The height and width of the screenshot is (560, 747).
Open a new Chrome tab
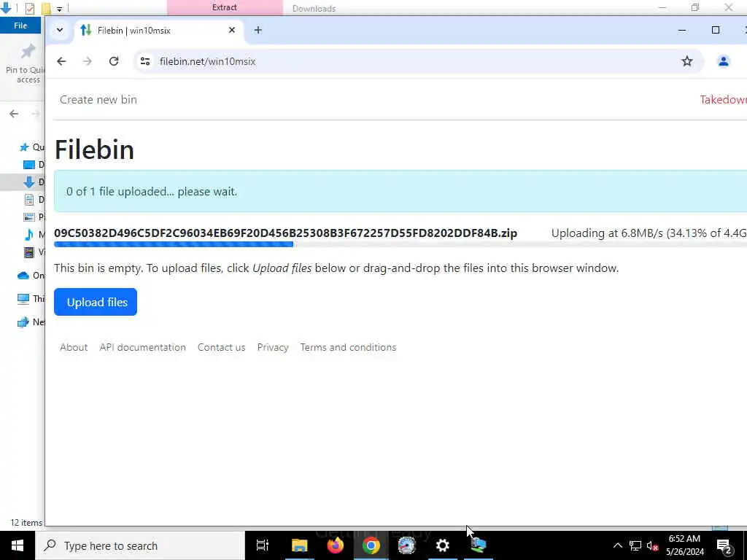tap(258, 31)
